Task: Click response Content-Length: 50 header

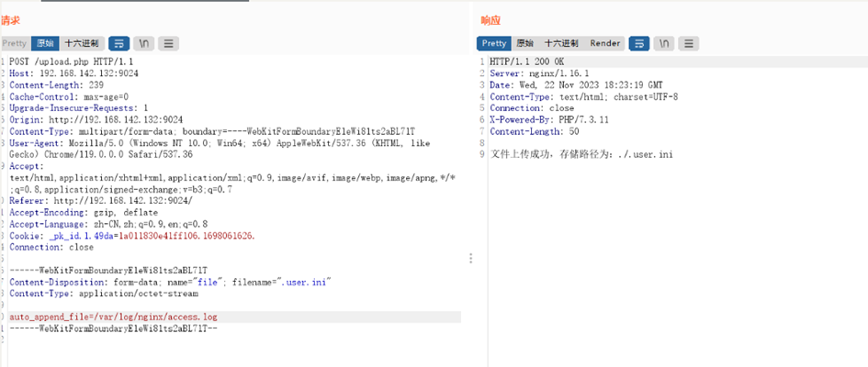Action: [535, 131]
